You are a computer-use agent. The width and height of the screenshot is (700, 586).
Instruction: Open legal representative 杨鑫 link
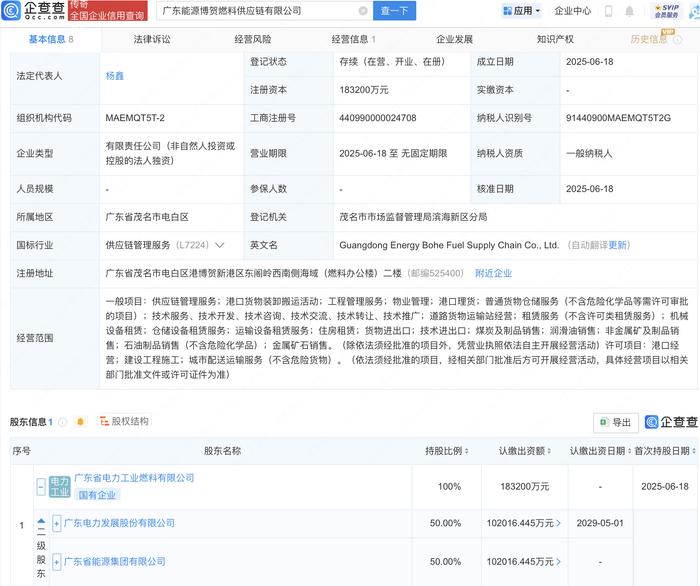pyautogui.click(x=115, y=76)
